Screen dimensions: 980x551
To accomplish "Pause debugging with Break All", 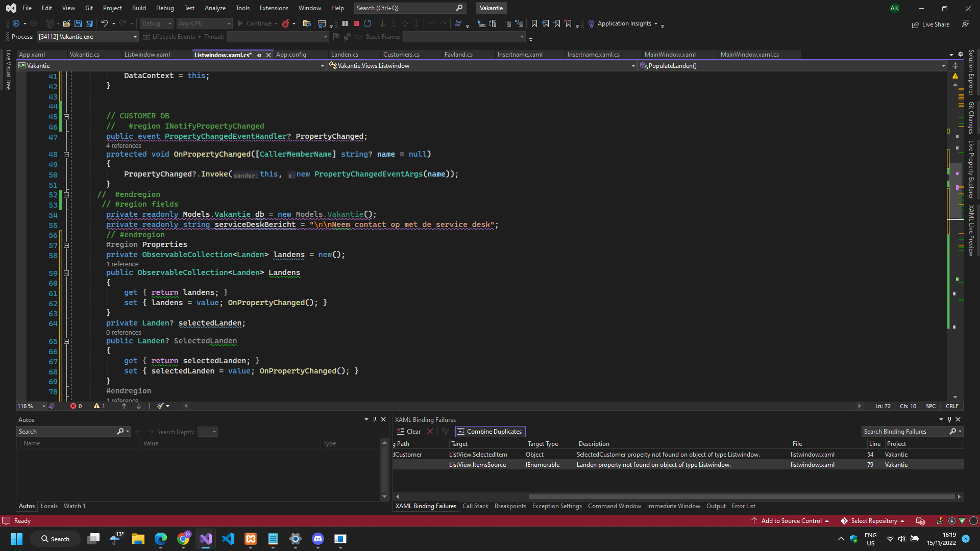I will pos(345,23).
